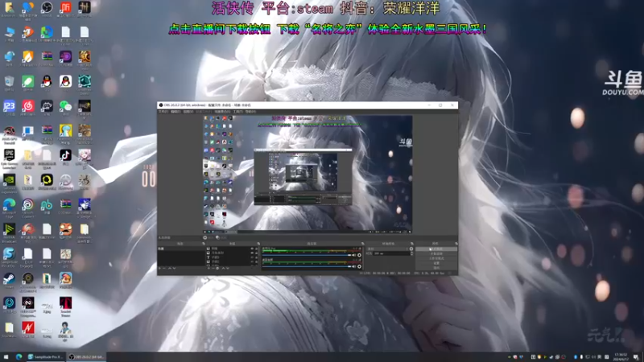Click the 开始推流 Start Streaming button

click(x=436, y=249)
